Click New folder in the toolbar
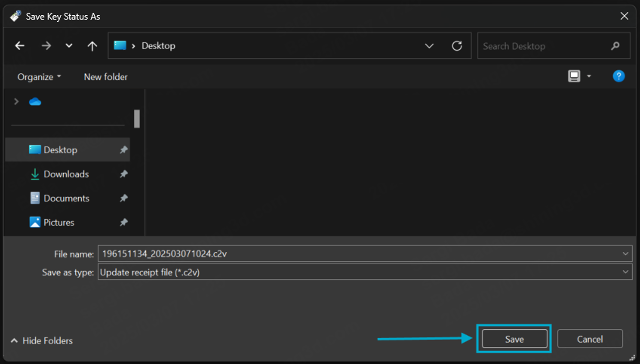Image resolution: width=640 pixels, height=364 pixels. (105, 77)
